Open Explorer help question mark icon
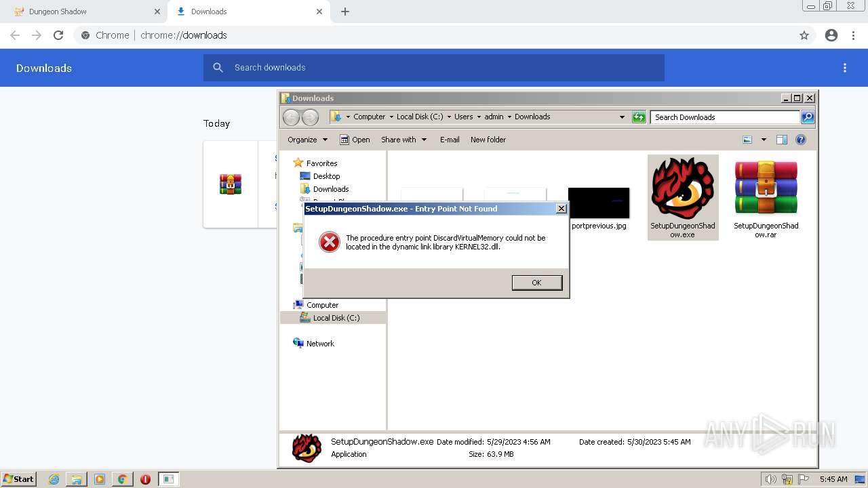 click(801, 140)
